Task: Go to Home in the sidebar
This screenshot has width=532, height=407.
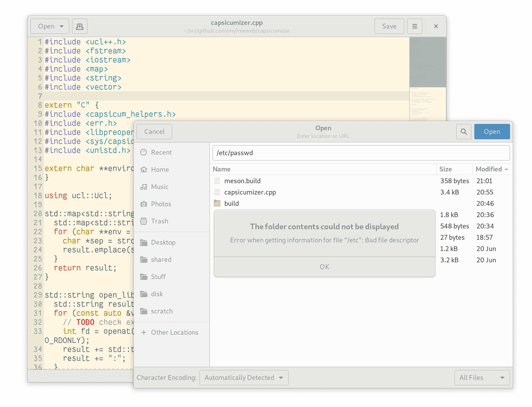Action: point(172,170)
